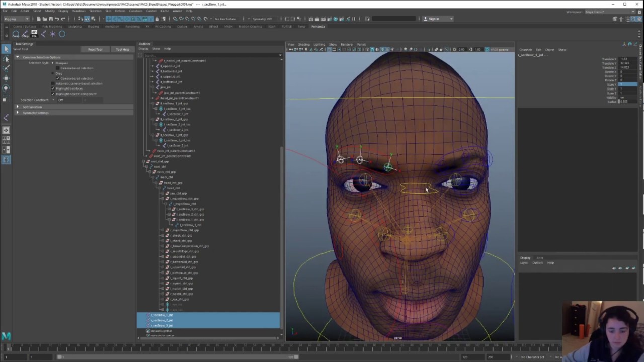Toggle Highlight nearest component checkbox

53,94
